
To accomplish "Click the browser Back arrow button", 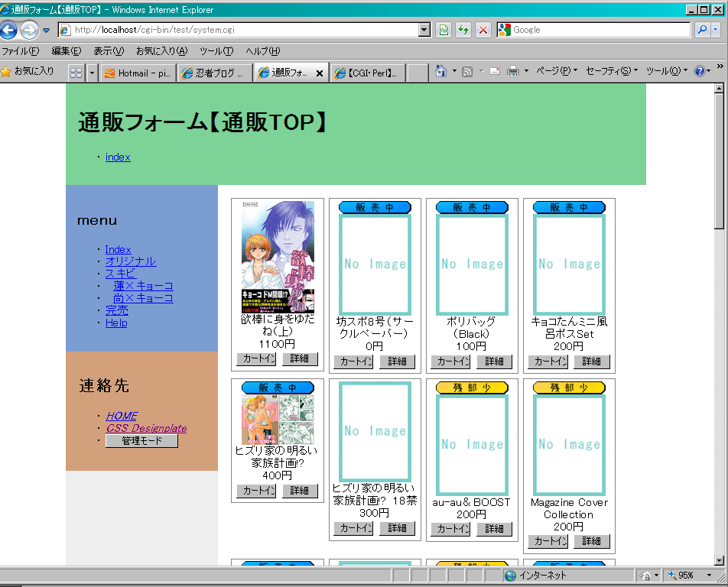I will tap(9, 30).
